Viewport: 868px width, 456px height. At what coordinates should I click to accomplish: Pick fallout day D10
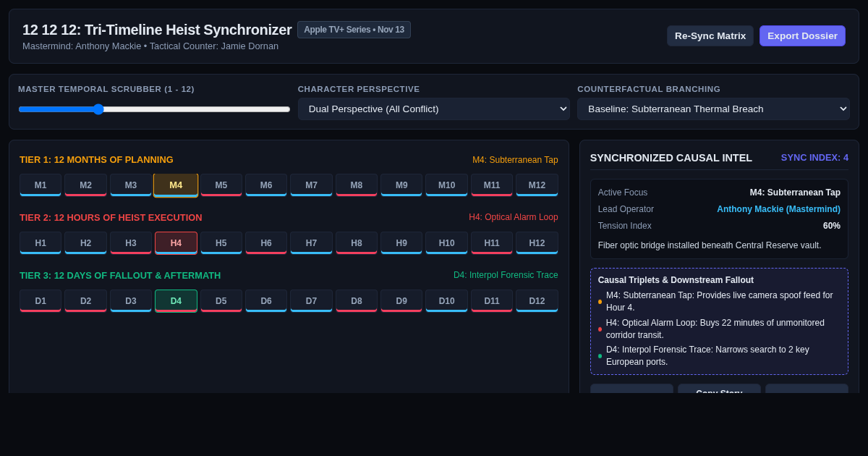click(446, 301)
